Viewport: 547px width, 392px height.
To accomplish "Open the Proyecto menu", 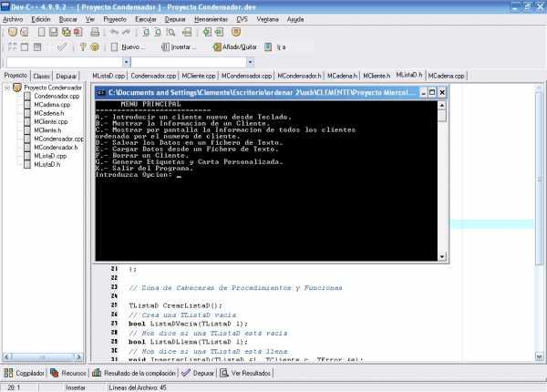I will tap(115, 19).
